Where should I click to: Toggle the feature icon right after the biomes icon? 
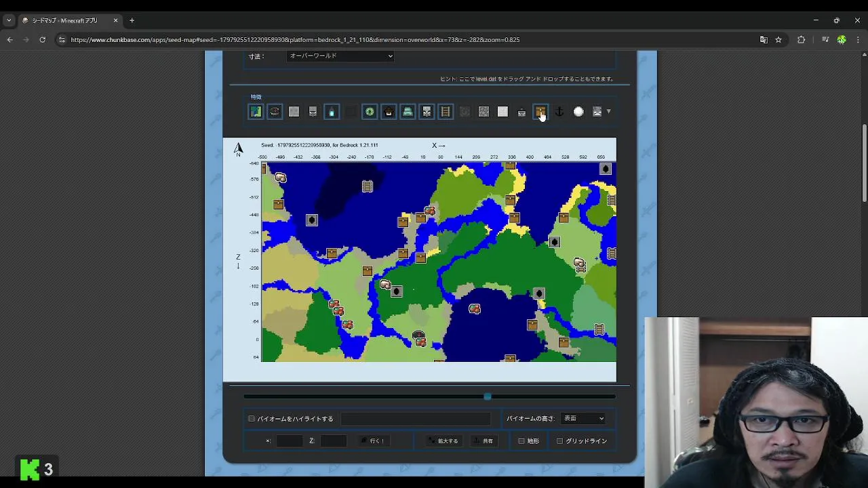click(x=275, y=112)
